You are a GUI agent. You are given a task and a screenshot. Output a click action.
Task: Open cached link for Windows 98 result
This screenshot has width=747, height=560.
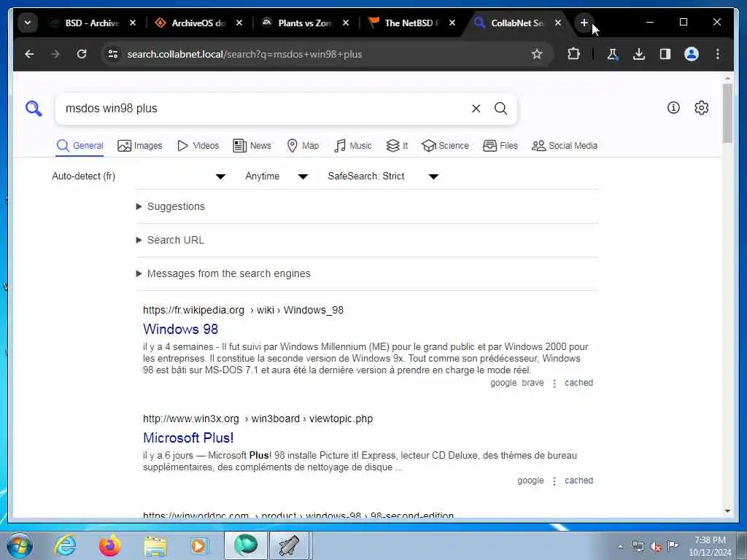click(578, 383)
